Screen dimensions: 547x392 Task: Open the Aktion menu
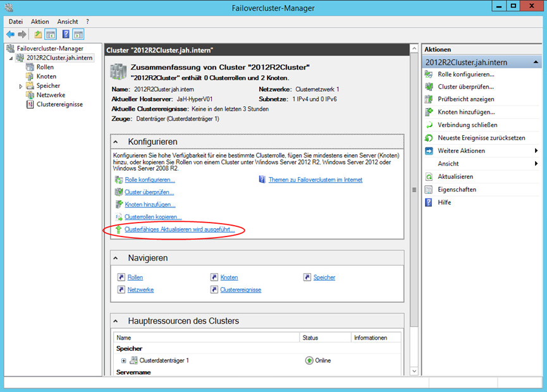point(40,21)
